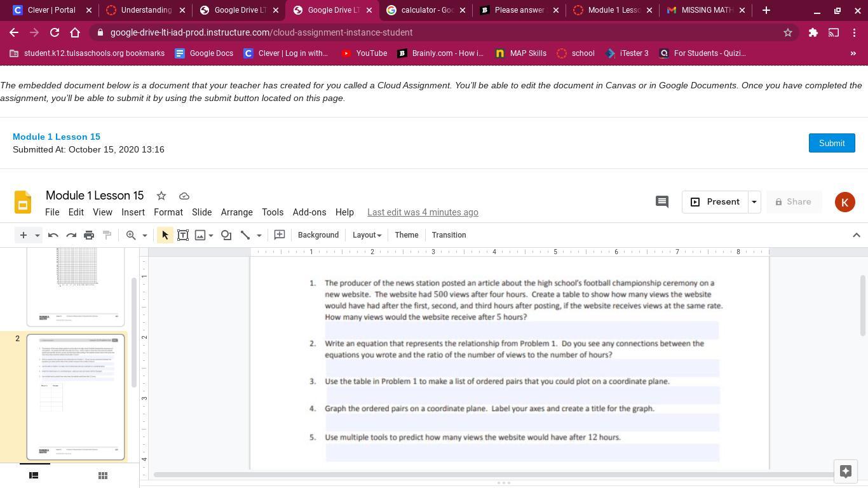Expand the image insert dropdown arrow
Screen dimensions: 868x488
(211, 235)
